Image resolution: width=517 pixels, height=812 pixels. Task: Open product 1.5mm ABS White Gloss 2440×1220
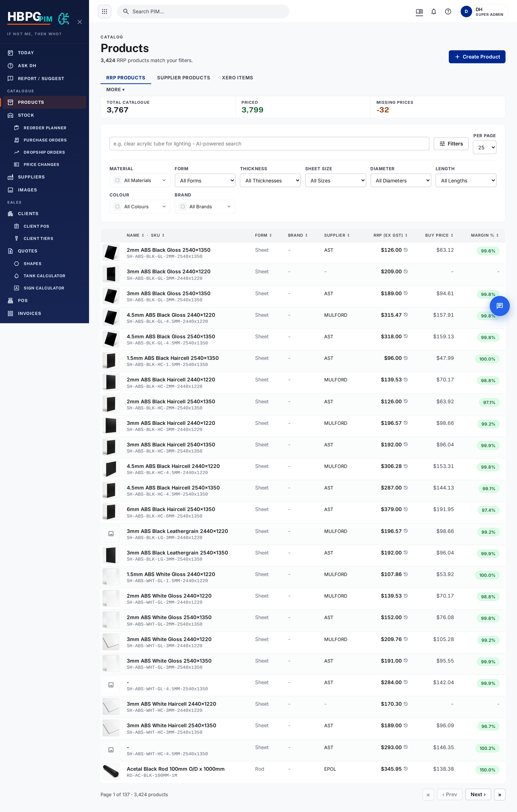[171, 574]
